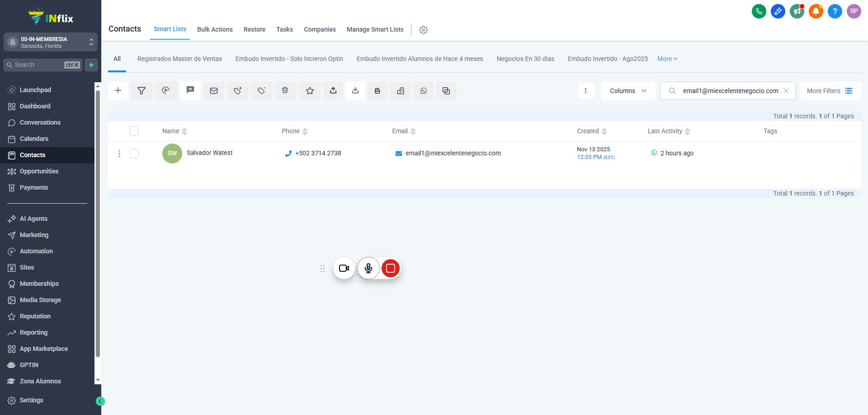
Task: Sort by the Created column arrows
Action: tap(604, 131)
